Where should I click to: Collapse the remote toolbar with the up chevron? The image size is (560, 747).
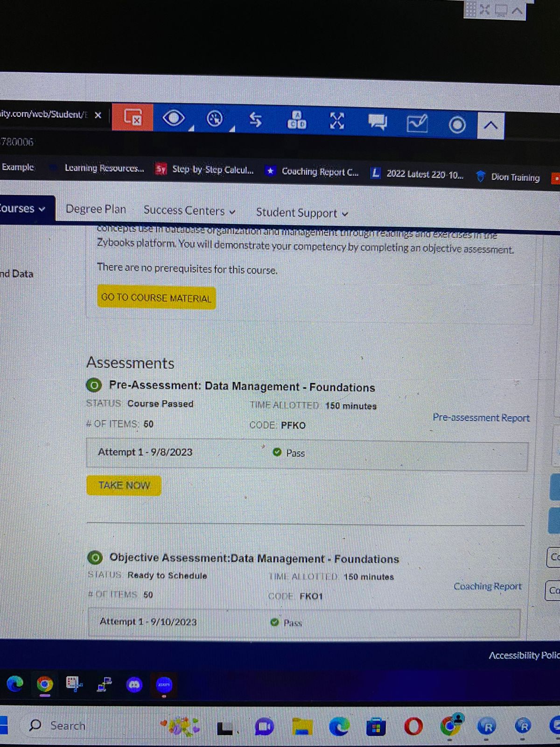[490, 126]
